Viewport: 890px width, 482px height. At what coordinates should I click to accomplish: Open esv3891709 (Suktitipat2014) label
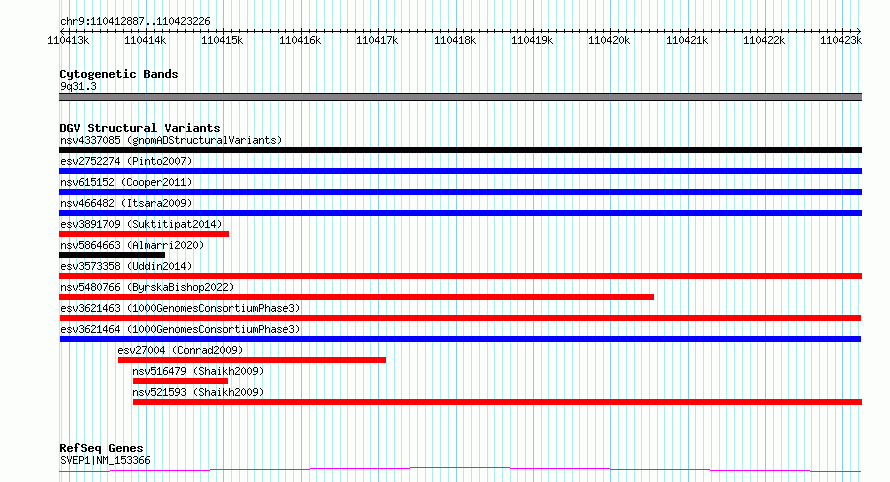141,224
